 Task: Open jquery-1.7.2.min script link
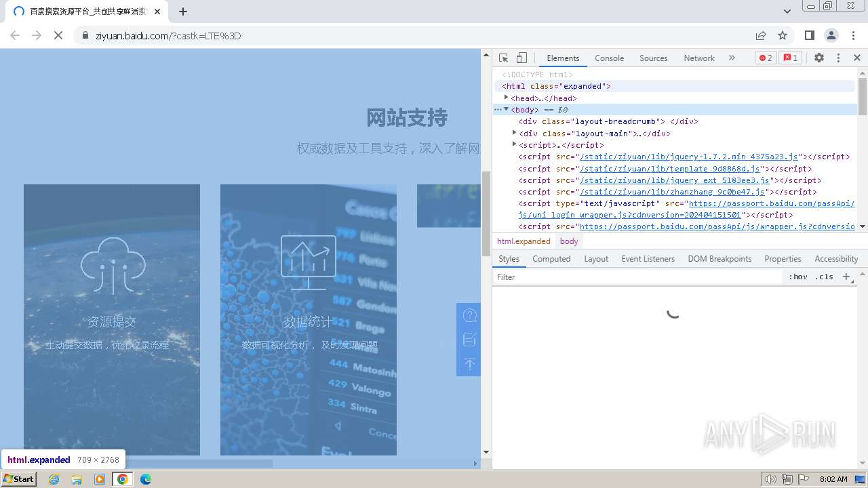(690, 157)
